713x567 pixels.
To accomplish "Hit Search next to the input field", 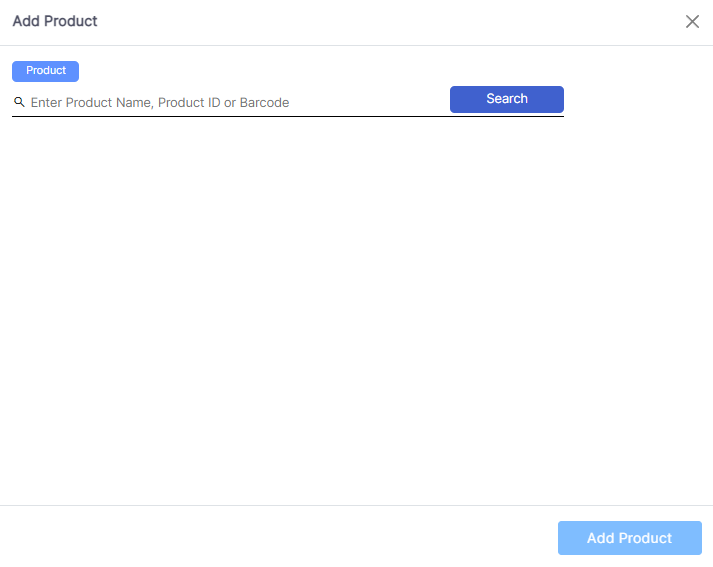I will pos(506,99).
